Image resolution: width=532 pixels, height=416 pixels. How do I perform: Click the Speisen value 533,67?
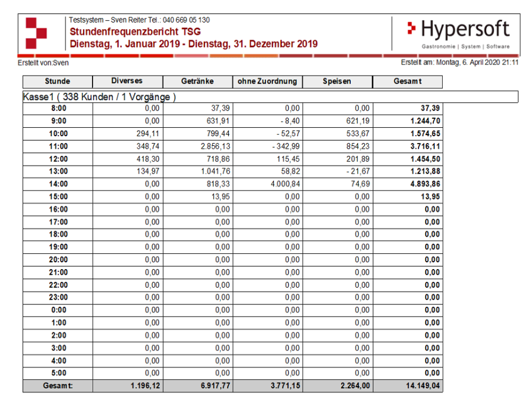(x=358, y=133)
